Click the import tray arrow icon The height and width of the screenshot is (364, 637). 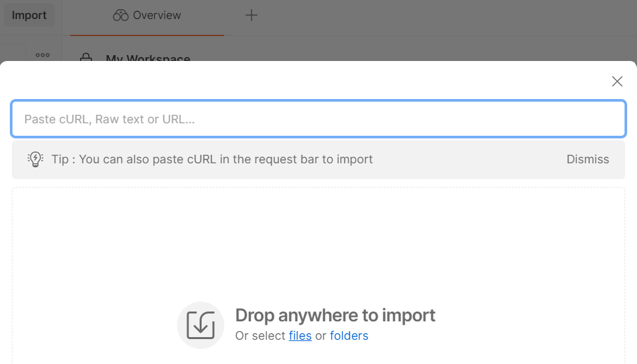point(201,325)
